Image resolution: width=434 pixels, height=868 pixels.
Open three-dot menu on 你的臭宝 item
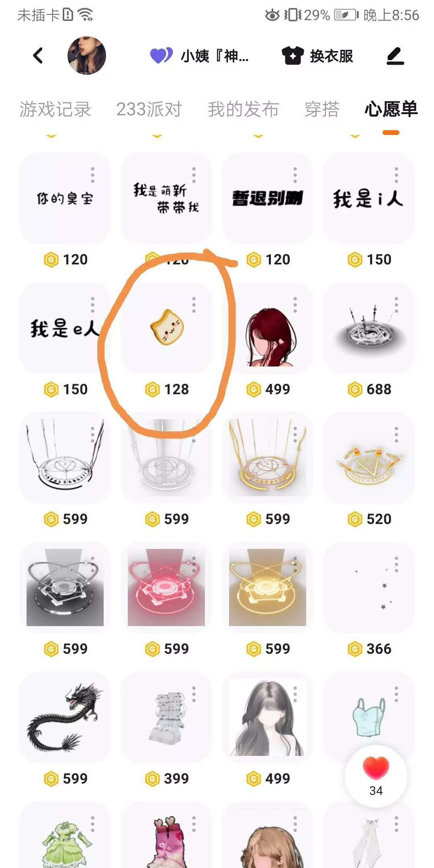click(x=92, y=175)
